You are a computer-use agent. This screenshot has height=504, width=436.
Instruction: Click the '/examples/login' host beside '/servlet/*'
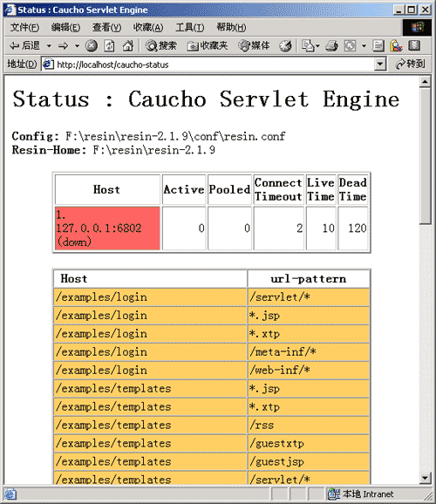pyautogui.click(x=150, y=297)
